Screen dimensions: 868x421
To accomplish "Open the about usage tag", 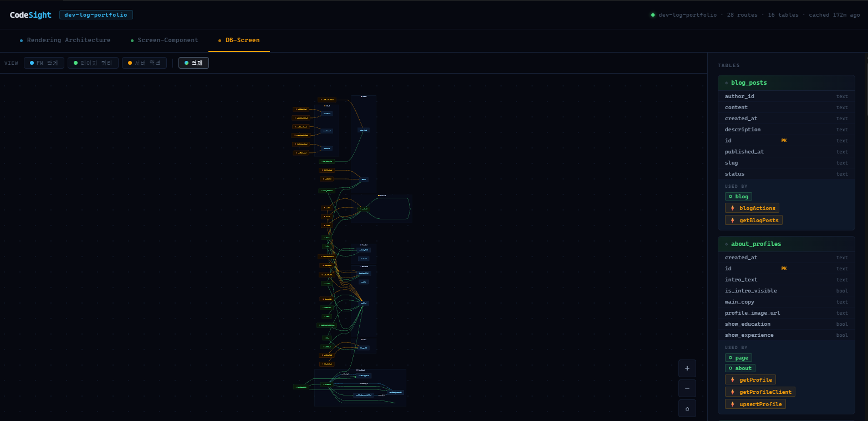I will (x=740, y=368).
